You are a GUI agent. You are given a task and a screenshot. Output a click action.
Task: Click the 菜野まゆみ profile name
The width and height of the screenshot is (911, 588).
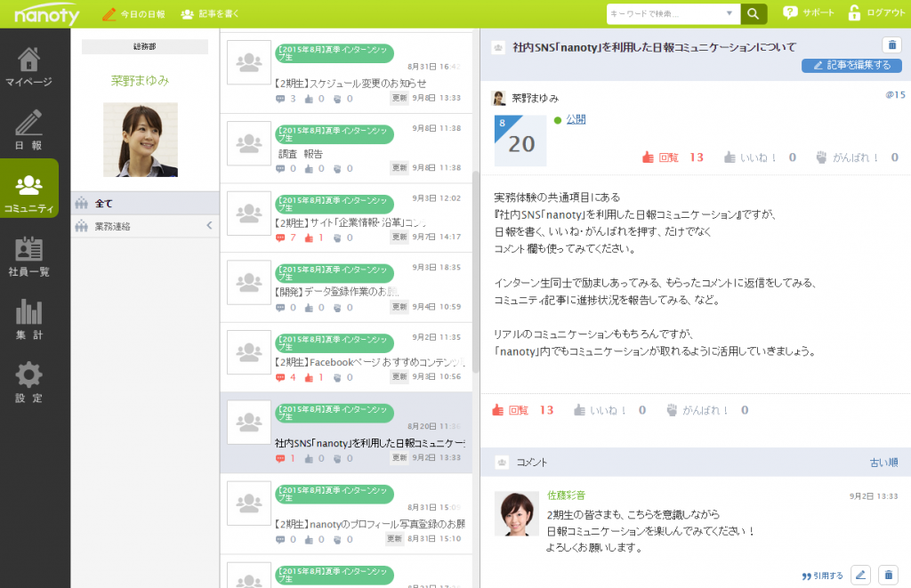coord(140,81)
